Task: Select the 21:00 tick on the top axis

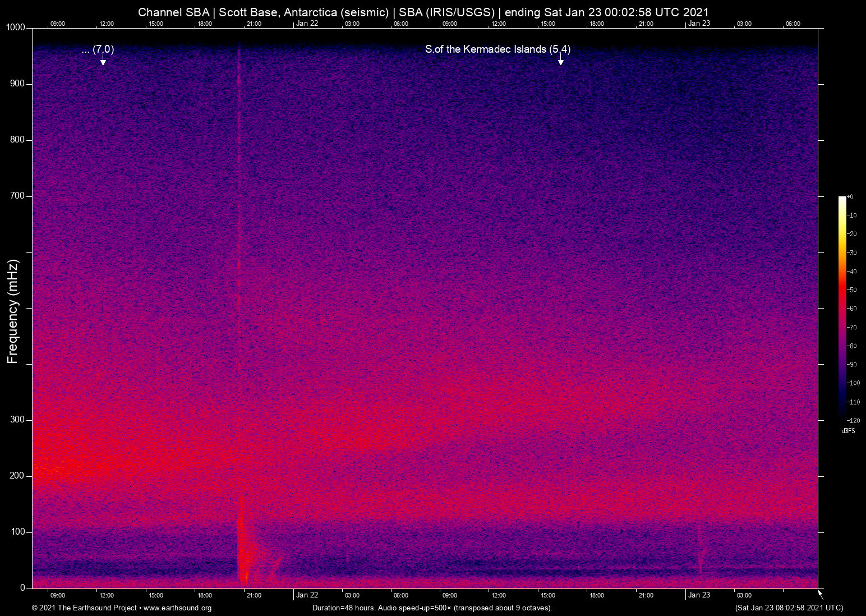Action: click(254, 24)
